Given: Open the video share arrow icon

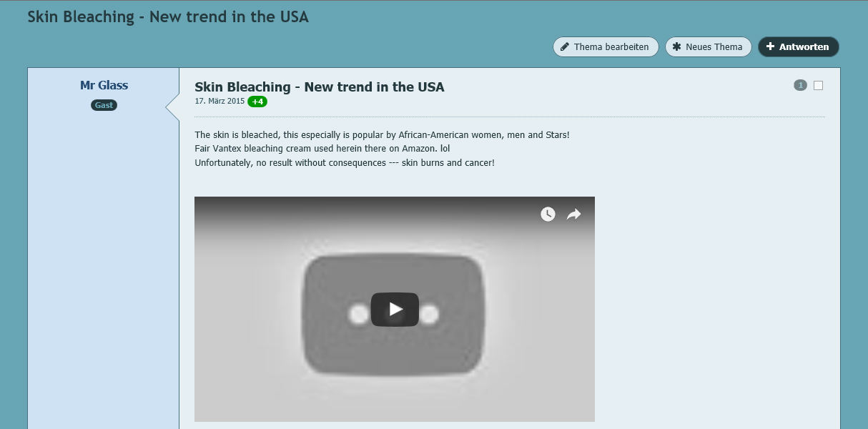Looking at the screenshot, I should point(573,214).
